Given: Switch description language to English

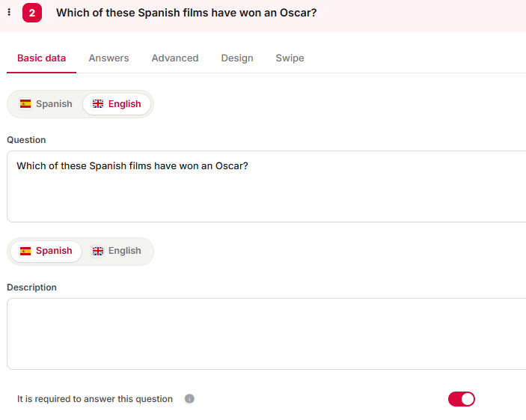Looking at the screenshot, I should pos(117,251).
